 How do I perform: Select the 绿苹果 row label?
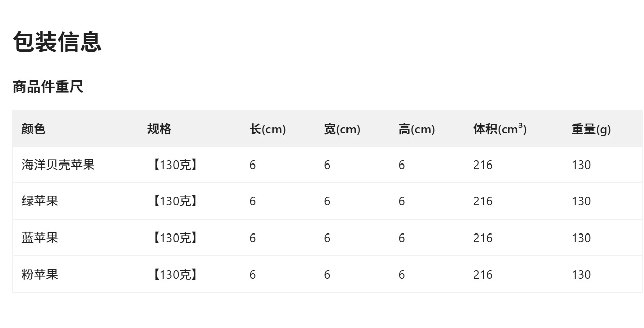pos(40,201)
